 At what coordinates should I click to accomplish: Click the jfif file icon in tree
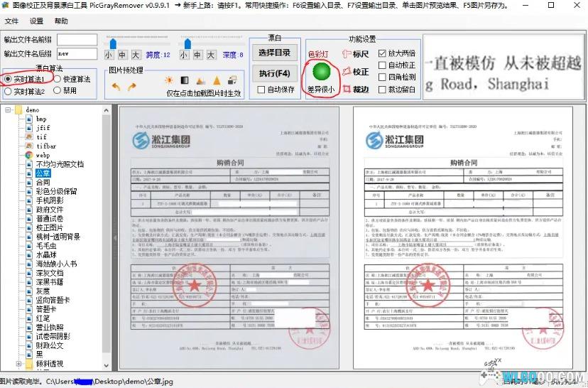coord(29,128)
